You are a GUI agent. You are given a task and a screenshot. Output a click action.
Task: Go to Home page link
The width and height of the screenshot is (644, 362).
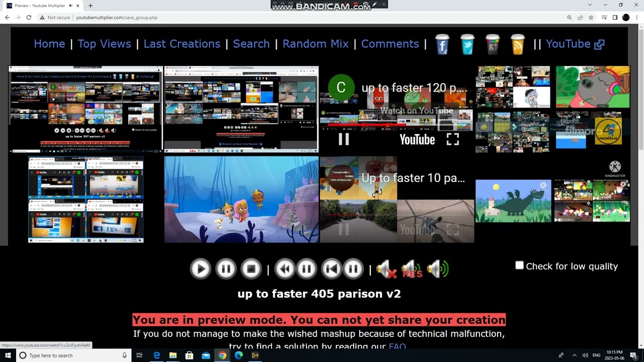coord(49,44)
